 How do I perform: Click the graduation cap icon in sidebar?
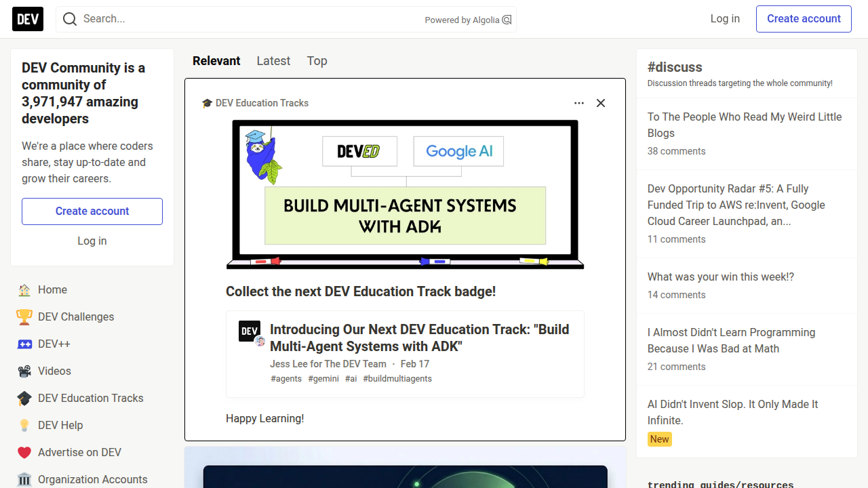(24, 399)
